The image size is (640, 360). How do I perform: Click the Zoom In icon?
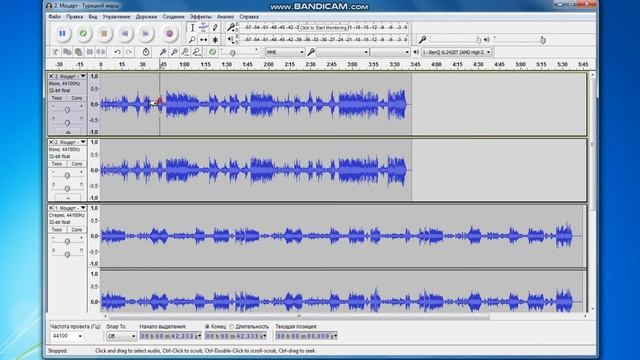[x=163, y=52]
